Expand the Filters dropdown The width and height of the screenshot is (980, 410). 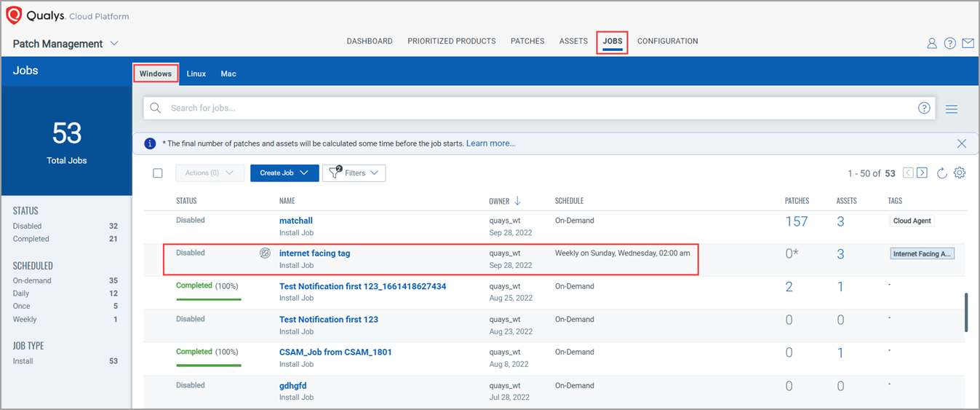tap(354, 173)
